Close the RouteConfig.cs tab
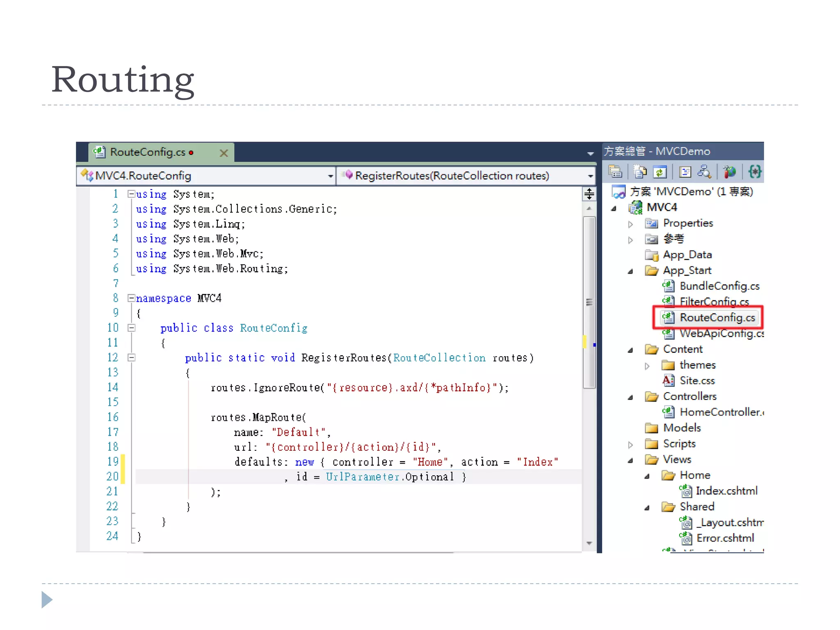The height and width of the screenshot is (630, 840). (224, 153)
